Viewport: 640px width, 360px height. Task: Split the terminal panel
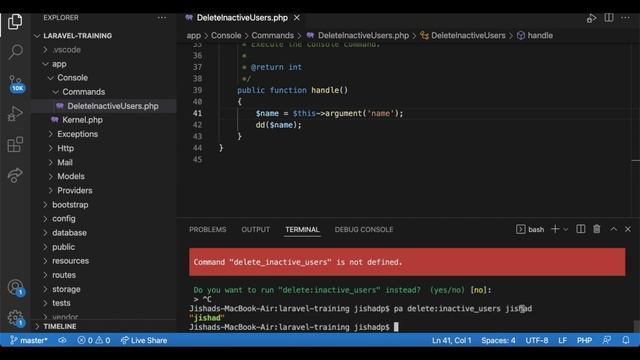coord(580,229)
